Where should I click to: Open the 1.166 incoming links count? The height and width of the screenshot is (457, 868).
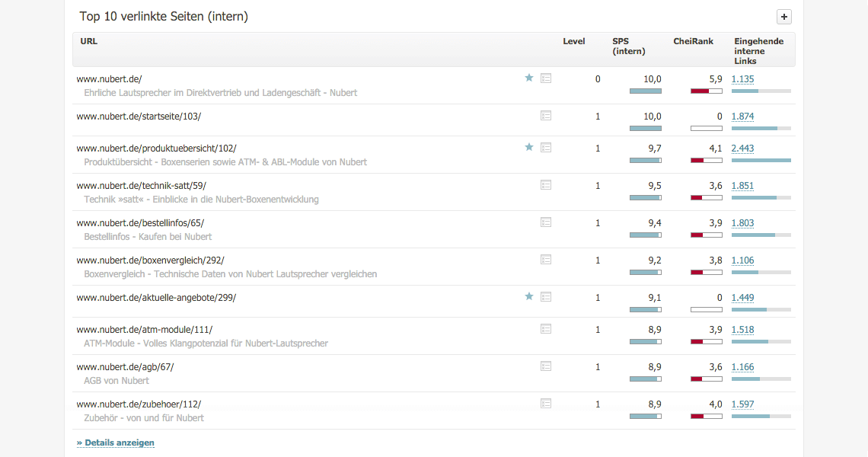[x=742, y=367]
